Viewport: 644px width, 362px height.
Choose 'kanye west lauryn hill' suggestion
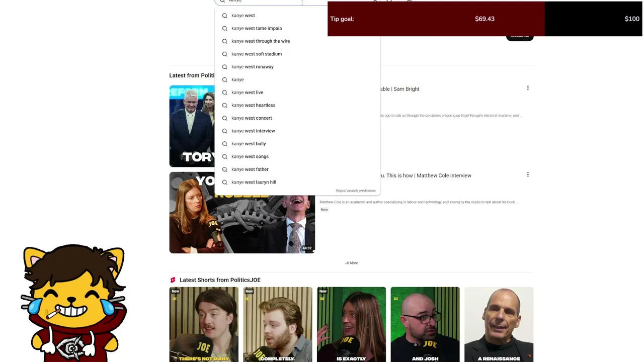pyautogui.click(x=297, y=182)
